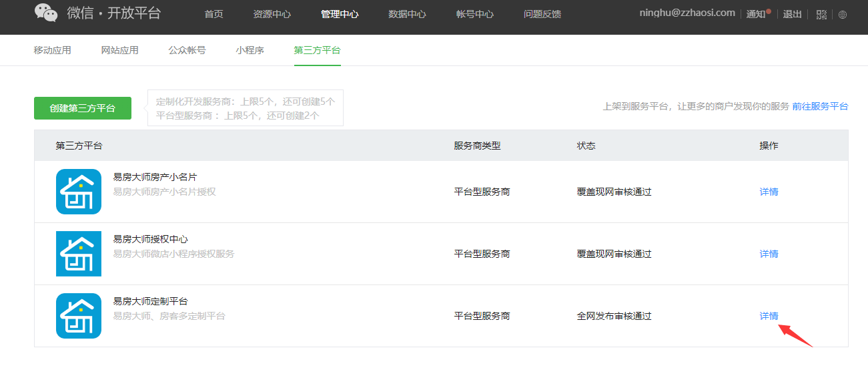
Task: Open 详情 for 易房大师授权中心
Action: pyautogui.click(x=769, y=254)
